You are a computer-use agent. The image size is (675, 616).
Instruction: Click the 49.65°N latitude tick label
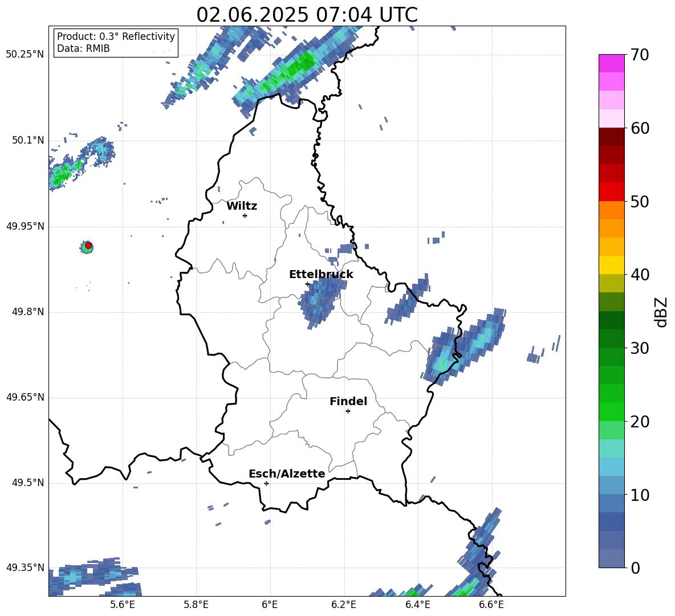(25, 397)
